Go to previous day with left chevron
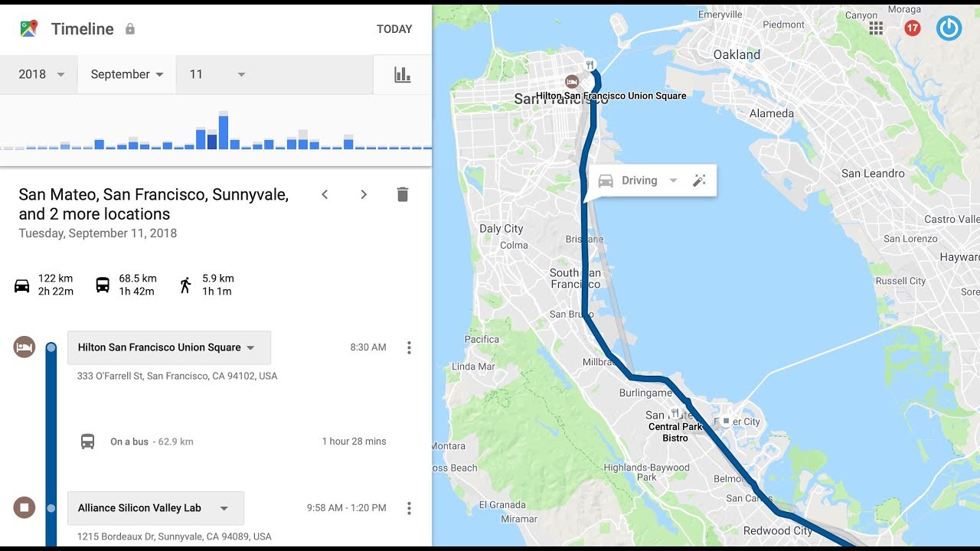This screenshot has height=551, width=980. 325,194
